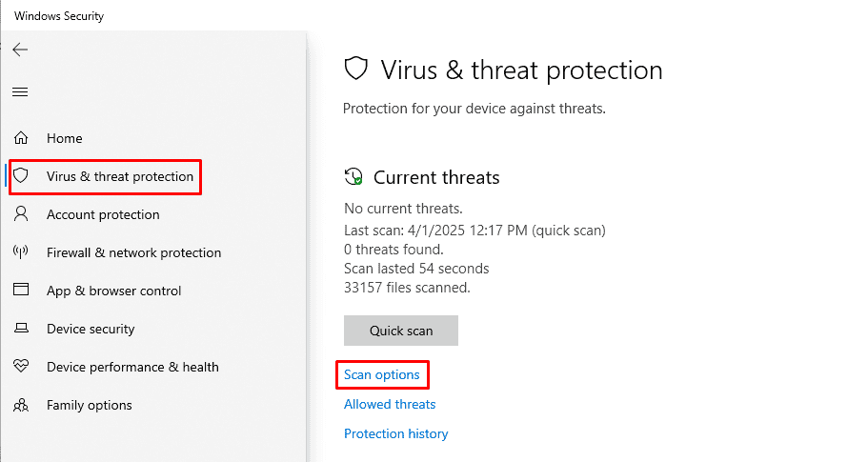Click the Device security laptop icon

[21, 328]
